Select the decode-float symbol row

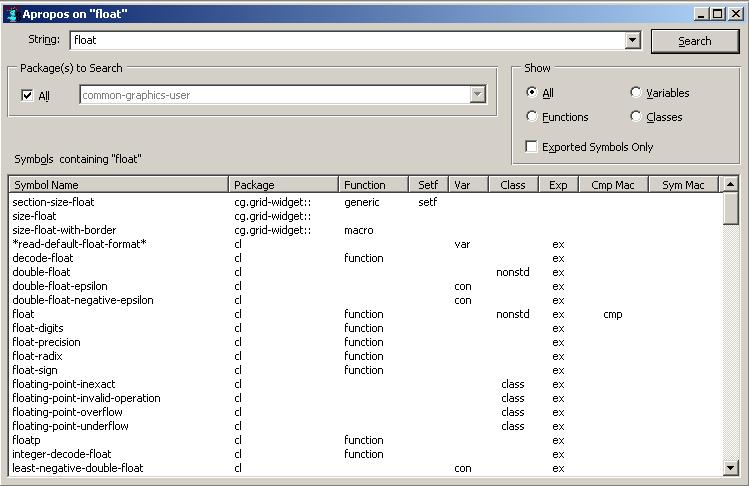coord(41,258)
